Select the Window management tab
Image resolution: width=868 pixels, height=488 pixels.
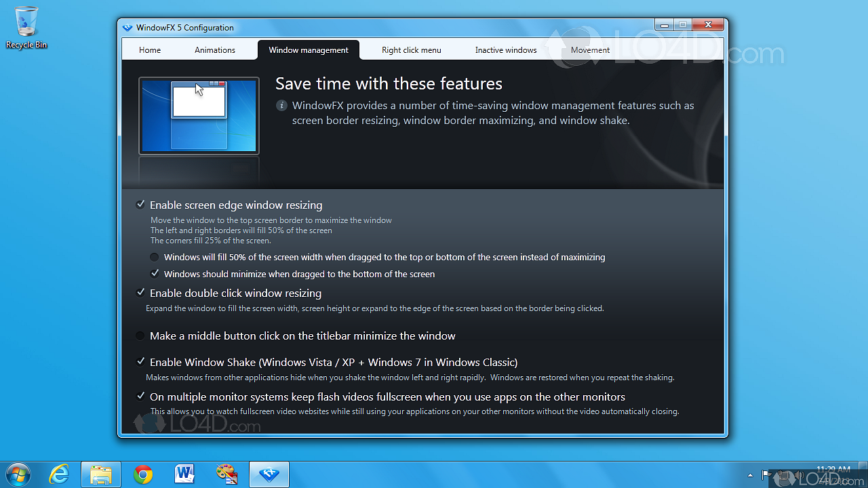[309, 50]
